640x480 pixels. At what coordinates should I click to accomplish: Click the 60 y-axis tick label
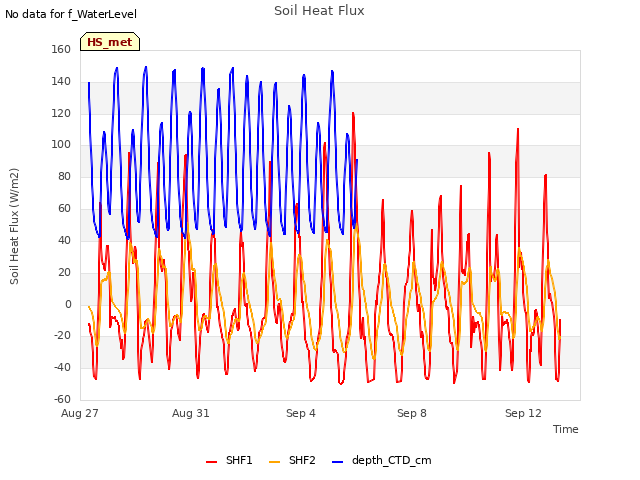coord(64,208)
